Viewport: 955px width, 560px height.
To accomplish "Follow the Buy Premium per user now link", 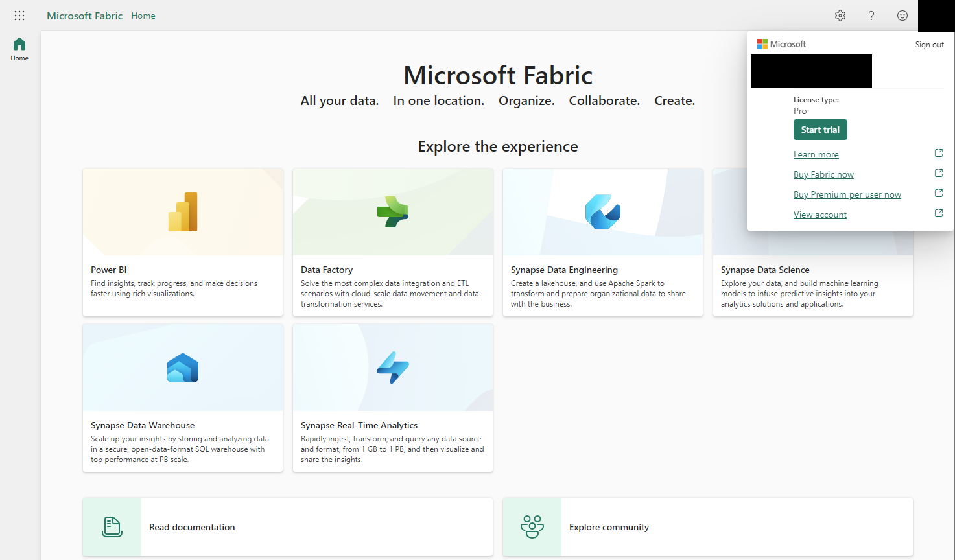I will [847, 194].
